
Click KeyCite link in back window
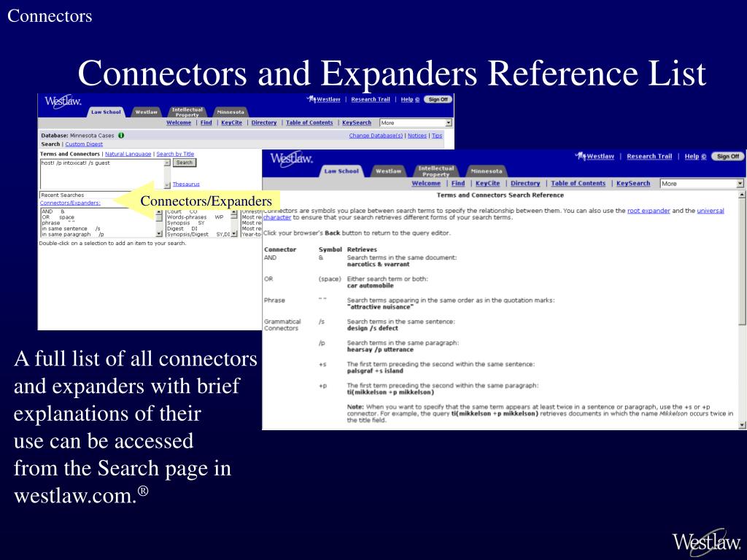[x=231, y=122]
